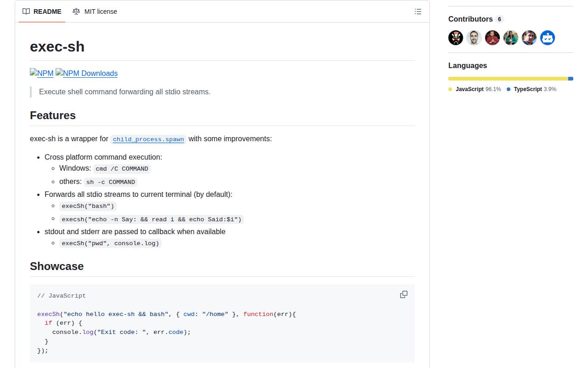Click the Showcase heading
The height and width of the screenshot is (368, 588).
click(x=57, y=266)
